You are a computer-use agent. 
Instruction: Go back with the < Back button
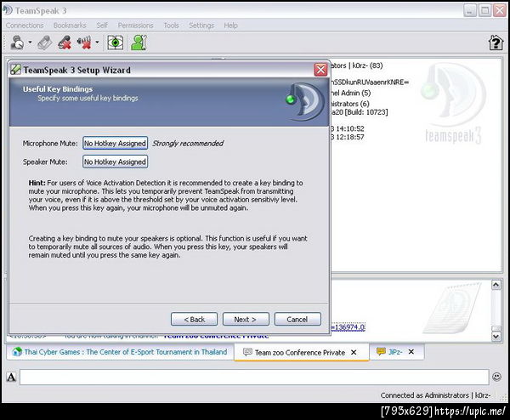click(194, 320)
